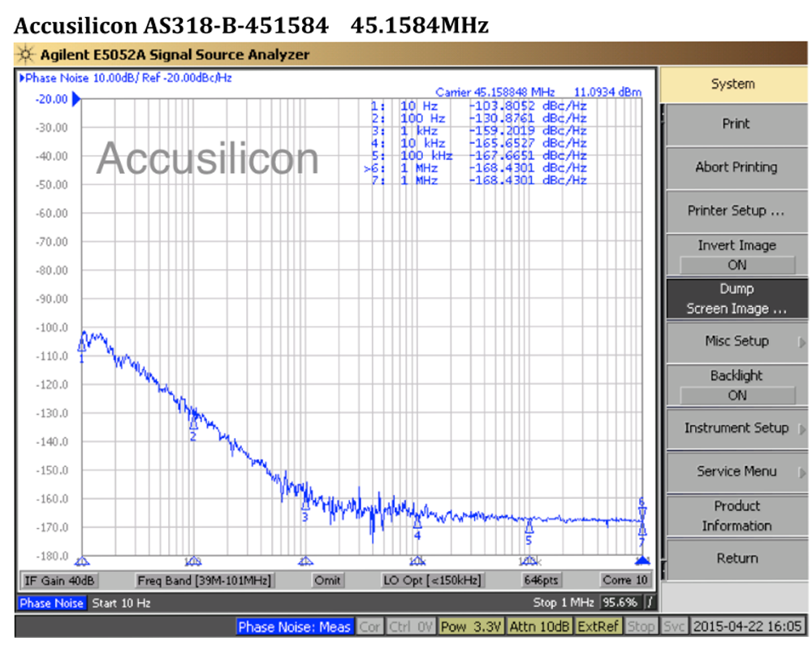Click active marker 6 readout row
Image resolution: width=812 pixels, height=650 pixels.
475,168
